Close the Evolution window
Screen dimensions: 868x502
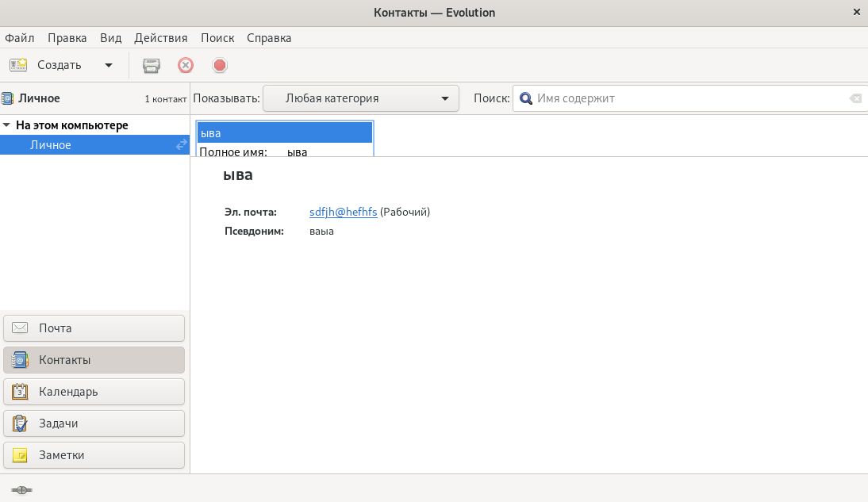coord(856,12)
